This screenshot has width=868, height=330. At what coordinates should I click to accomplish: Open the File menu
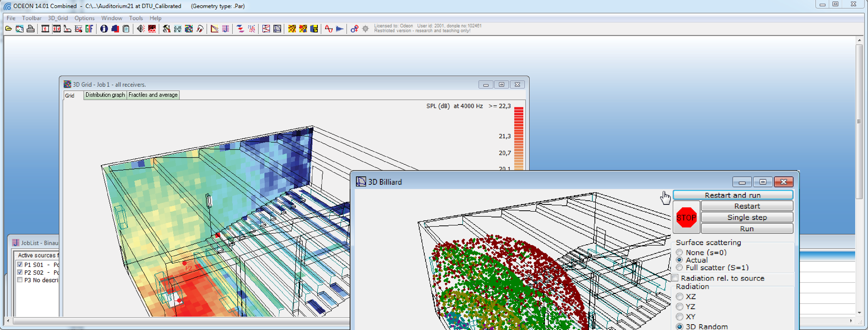(x=11, y=18)
